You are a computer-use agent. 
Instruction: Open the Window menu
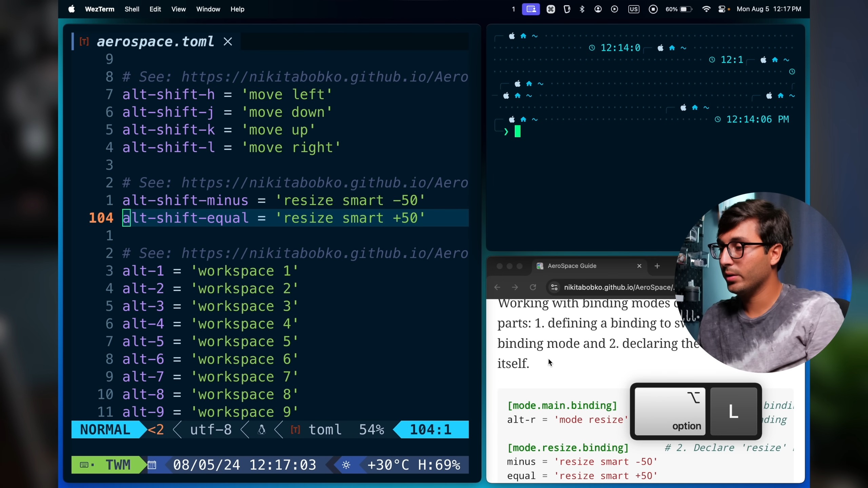click(208, 9)
